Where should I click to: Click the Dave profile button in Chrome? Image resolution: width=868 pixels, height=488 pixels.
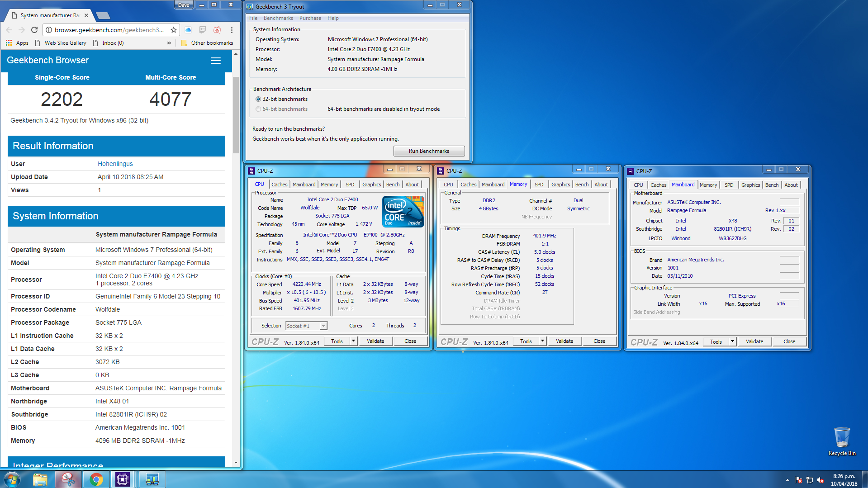coord(184,5)
